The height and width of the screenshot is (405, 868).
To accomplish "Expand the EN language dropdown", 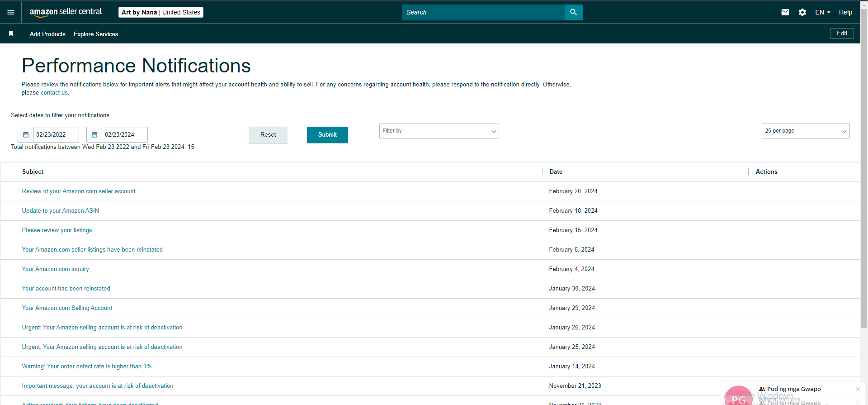I will pos(823,12).
